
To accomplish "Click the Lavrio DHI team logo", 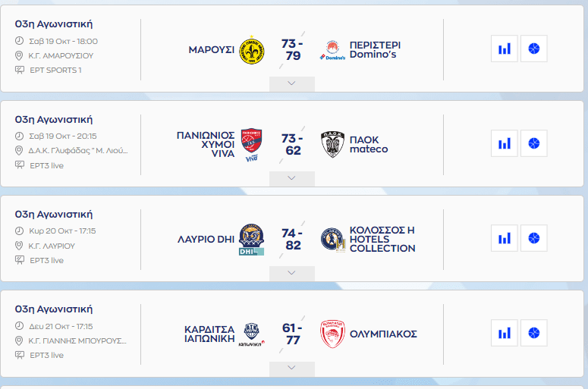I will pos(251,239).
